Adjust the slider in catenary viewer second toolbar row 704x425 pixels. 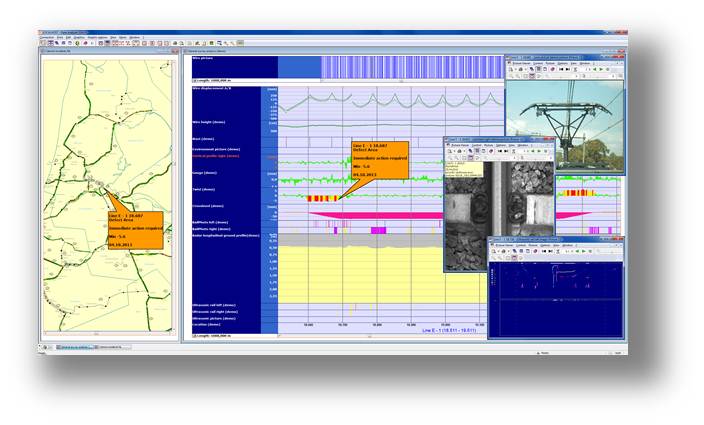point(561,76)
